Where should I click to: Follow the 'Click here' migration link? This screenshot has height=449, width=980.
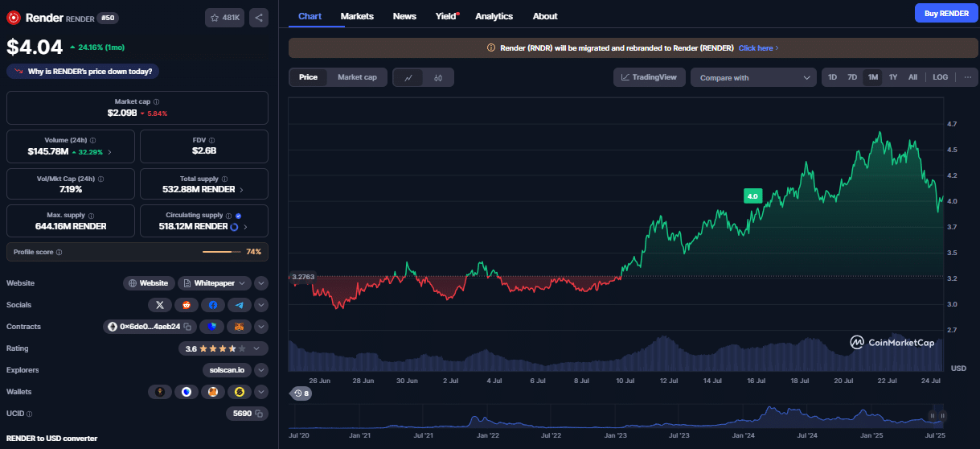pyautogui.click(x=758, y=48)
